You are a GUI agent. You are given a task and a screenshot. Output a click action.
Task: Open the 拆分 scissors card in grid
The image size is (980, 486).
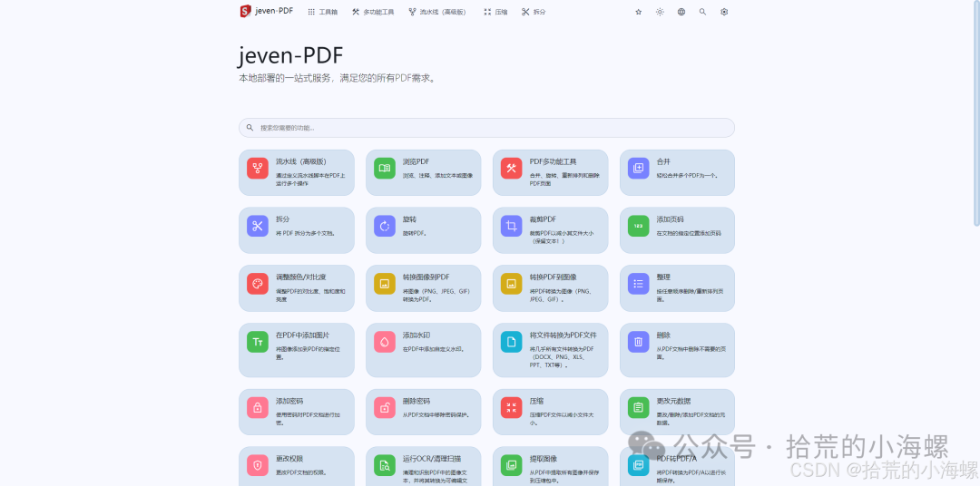click(296, 230)
